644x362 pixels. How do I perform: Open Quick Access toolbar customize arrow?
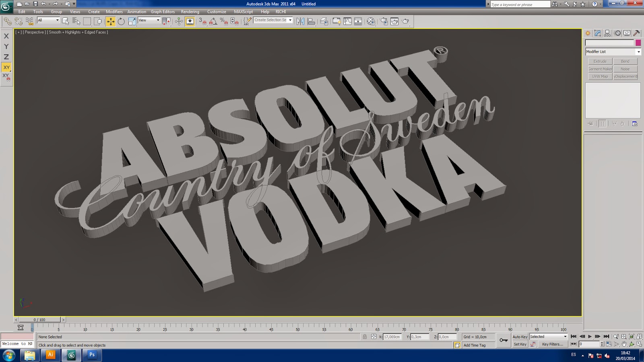(x=74, y=4)
